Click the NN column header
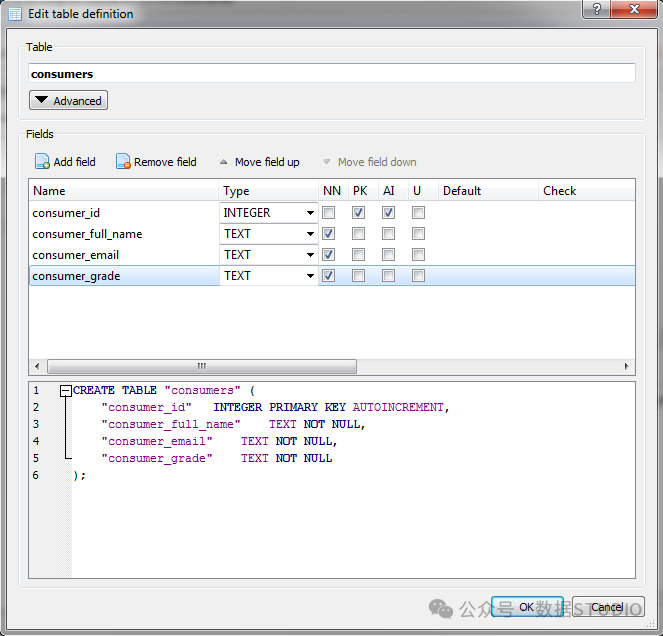The width and height of the screenshot is (663, 636). pyautogui.click(x=332, y=191)
